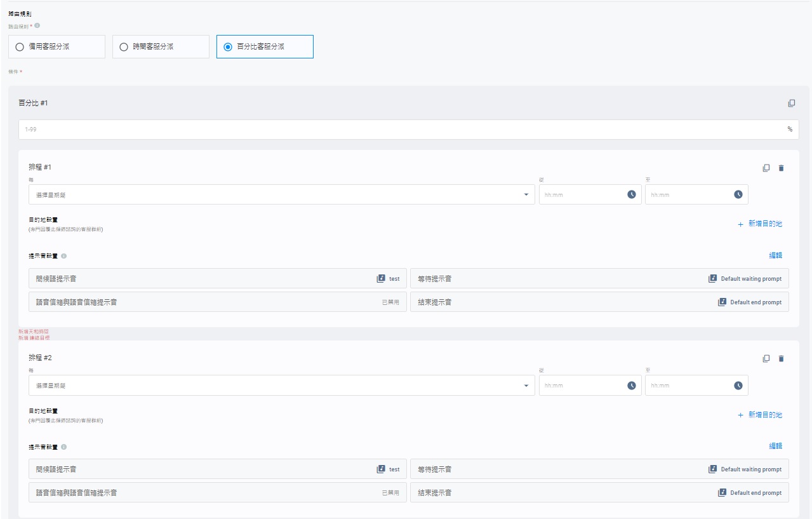Click the info icon beside 提示音設置 in 排程 #2
The image size is (812, 519).
pos(64,447)
